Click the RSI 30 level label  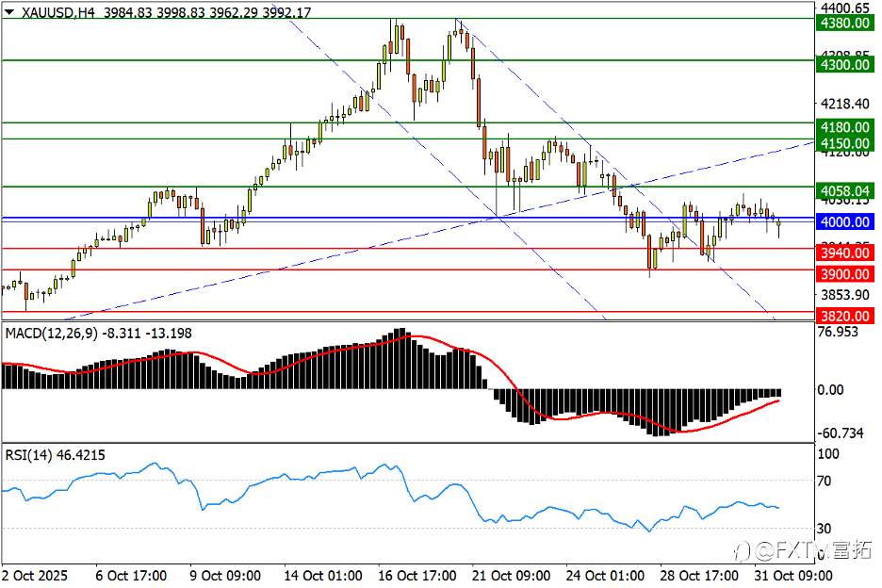825,529
